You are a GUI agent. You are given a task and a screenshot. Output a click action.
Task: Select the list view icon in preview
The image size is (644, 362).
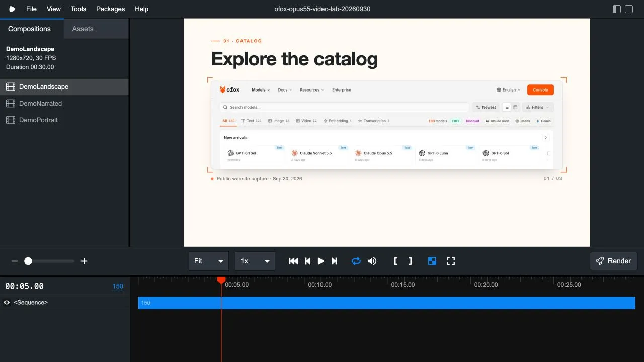tap(507, 107)
